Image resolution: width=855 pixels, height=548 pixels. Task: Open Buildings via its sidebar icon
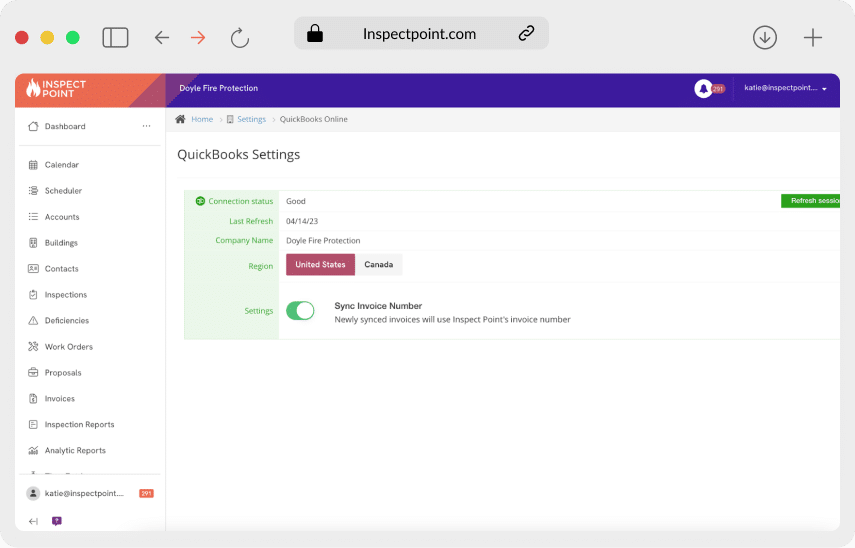point(33,243)
